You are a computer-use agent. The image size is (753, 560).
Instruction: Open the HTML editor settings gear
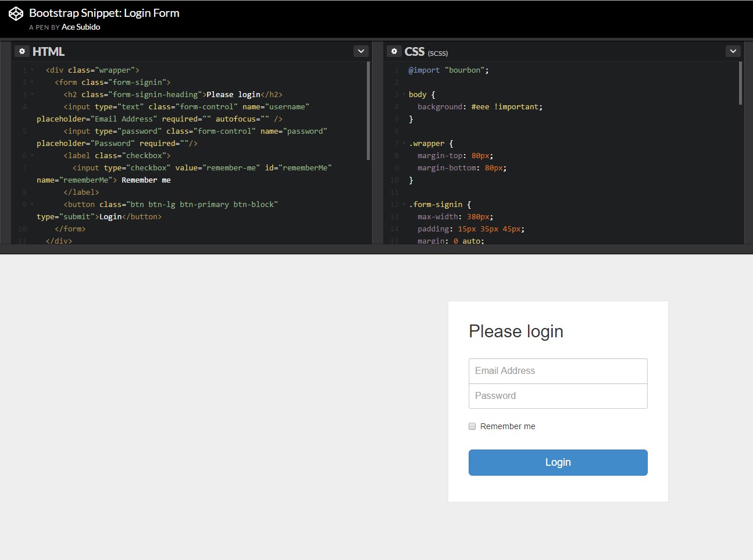click(x=22, y=51)
